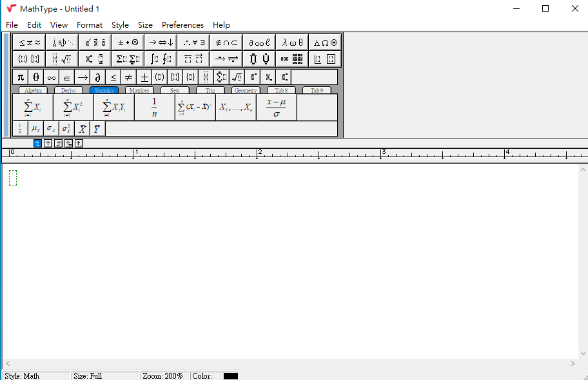Screen dimensions: 588x380
Task: Select the right-justified tab stop type
Action: (58, 143)
